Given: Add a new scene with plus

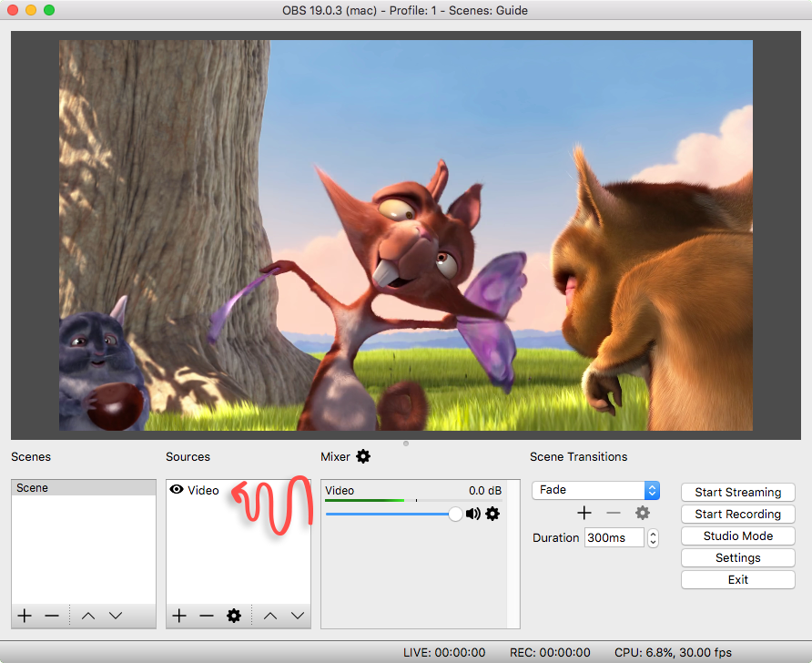Looking at the screenshot, I should point(25,616).
